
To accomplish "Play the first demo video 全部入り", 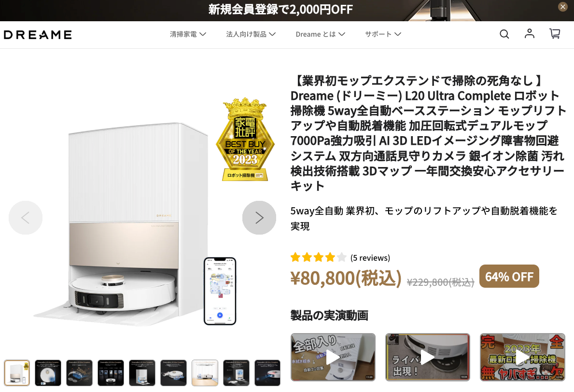I will click(x=333, y=357).
